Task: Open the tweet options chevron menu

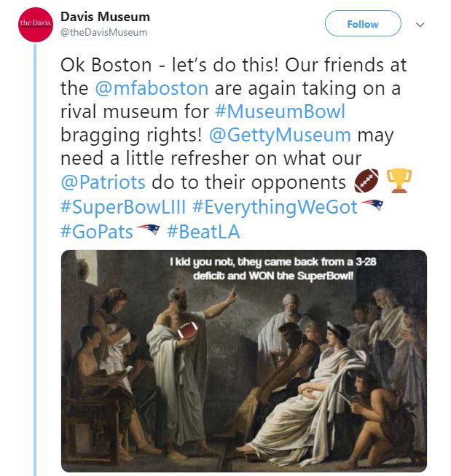Action: point(420,24)
